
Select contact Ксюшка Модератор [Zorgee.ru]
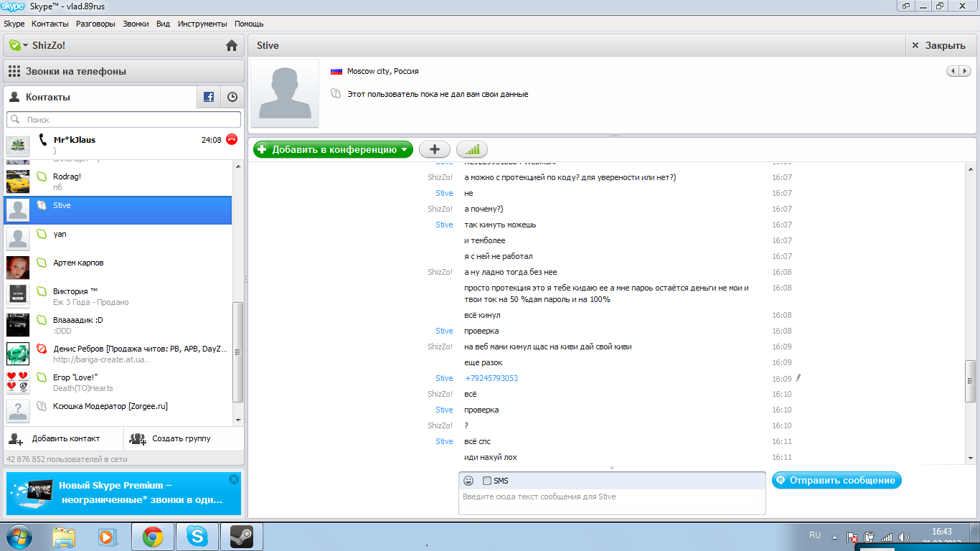pyautogui.click(x=118, y=411)
